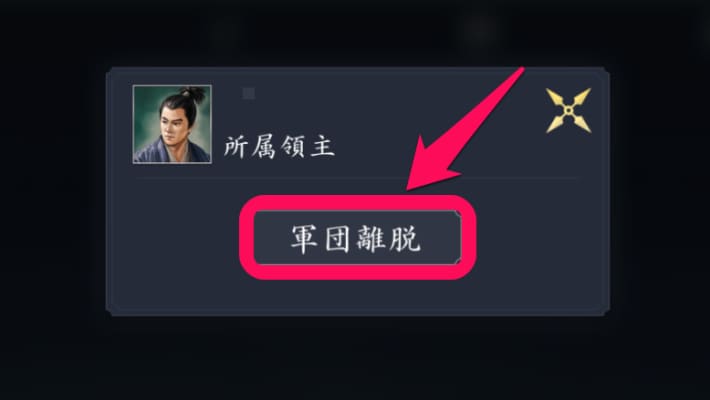Dismiss dialog by clicking the dimmed background
This screenshot has height=400, width=710.
point(355,358)
